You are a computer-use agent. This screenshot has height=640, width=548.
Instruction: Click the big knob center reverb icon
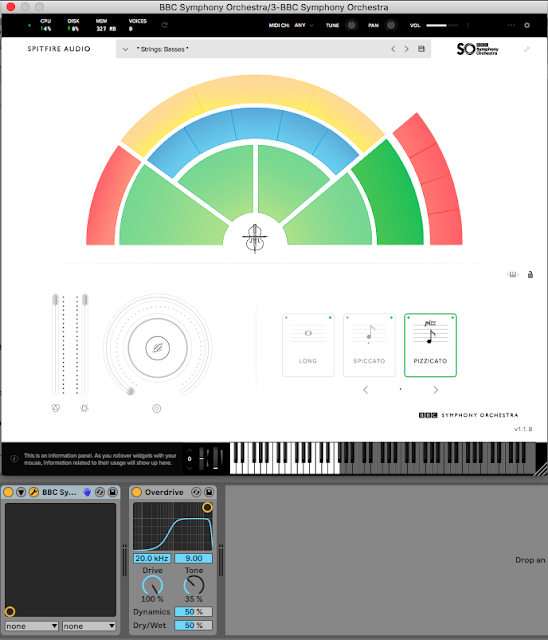click(158, 348)
